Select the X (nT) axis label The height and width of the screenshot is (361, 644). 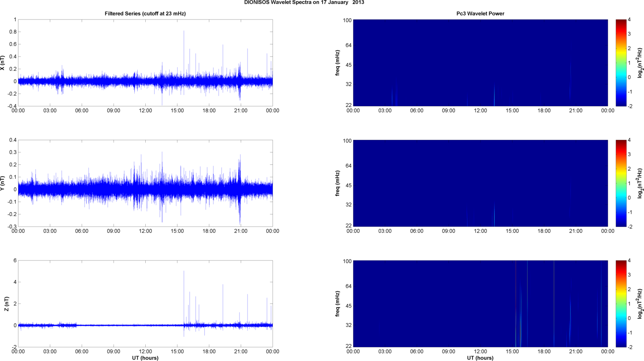3,63
